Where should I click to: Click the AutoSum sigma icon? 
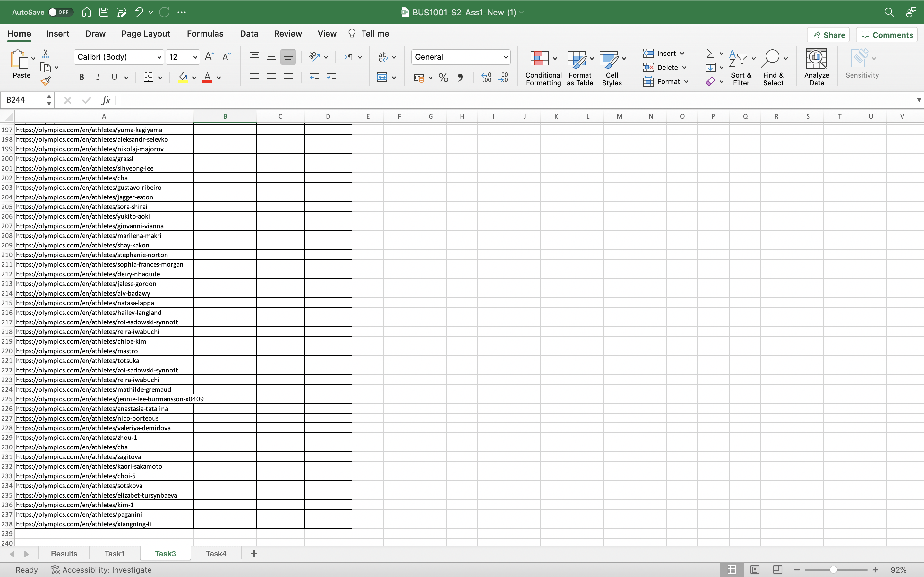click(710, 53)
